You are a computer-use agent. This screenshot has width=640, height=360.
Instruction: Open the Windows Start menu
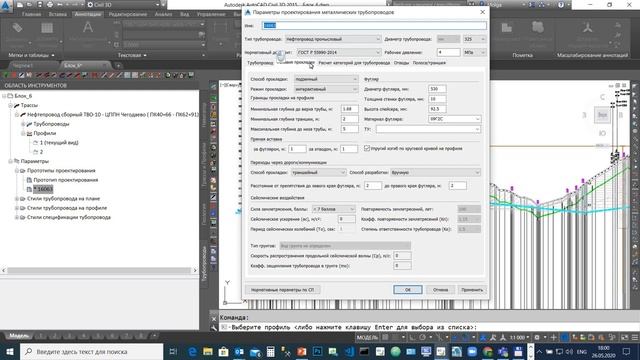pyautogui.click(x=9, y=351)
